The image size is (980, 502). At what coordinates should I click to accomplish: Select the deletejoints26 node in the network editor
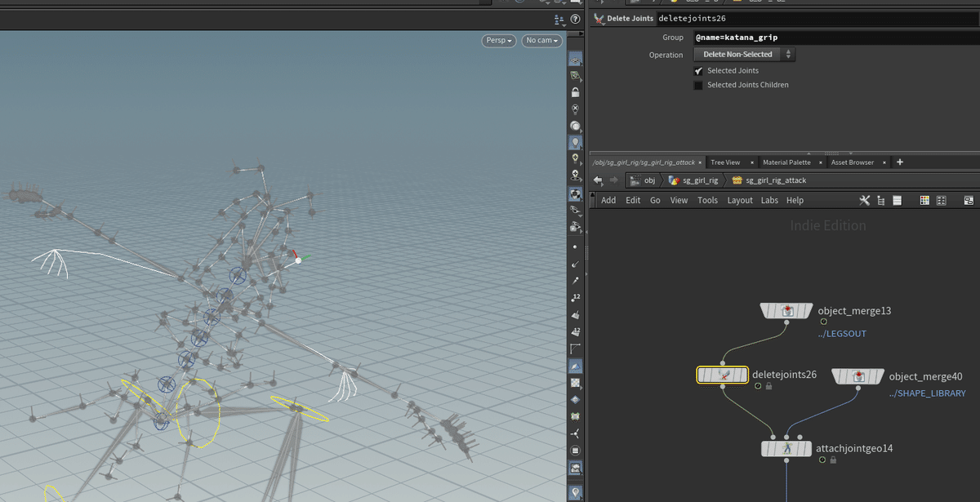[x=723, y=375]
